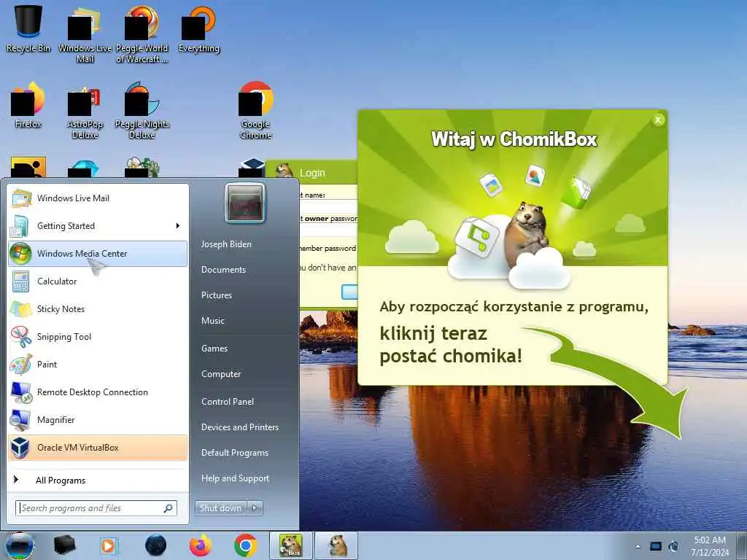Launch Firefox from the desktop icon
The image size is (747, 560).
28,105
